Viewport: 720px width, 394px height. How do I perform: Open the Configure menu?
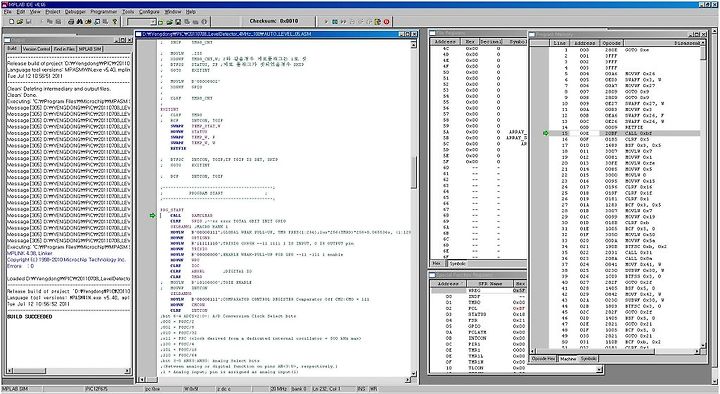click(149, 11)
